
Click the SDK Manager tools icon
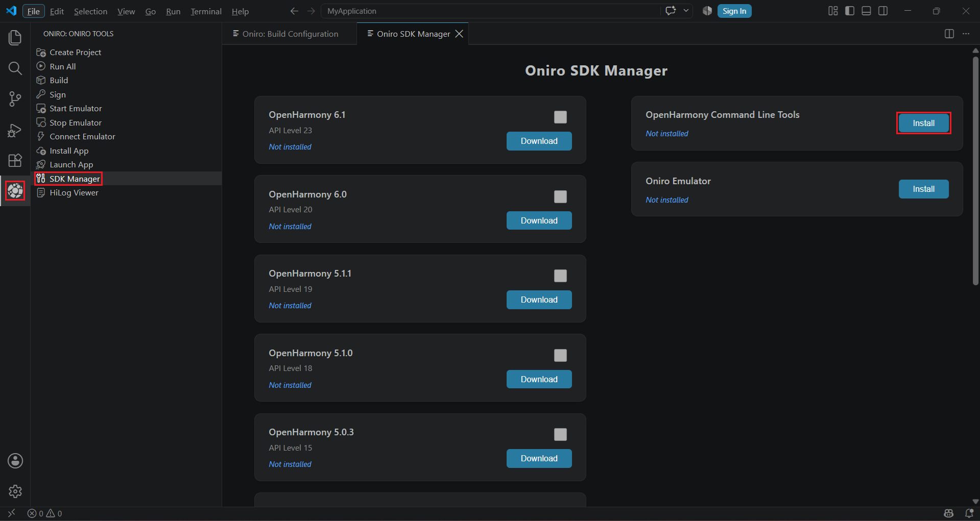pyautogui.click(x=41, y=179)
